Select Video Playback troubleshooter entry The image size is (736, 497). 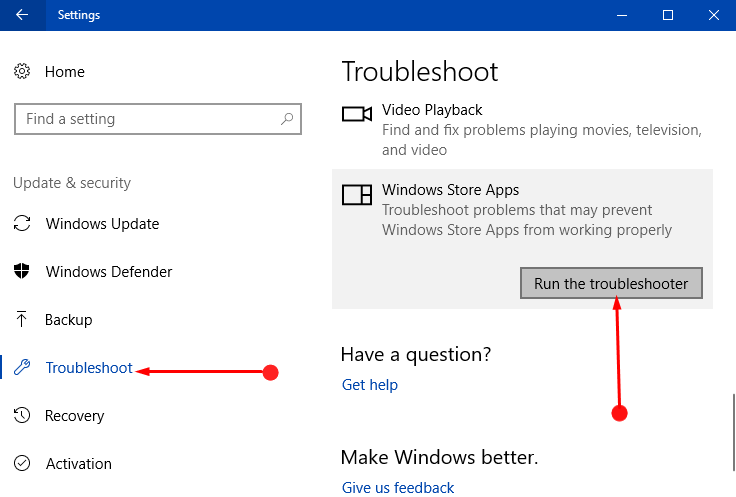pos(522,130)
